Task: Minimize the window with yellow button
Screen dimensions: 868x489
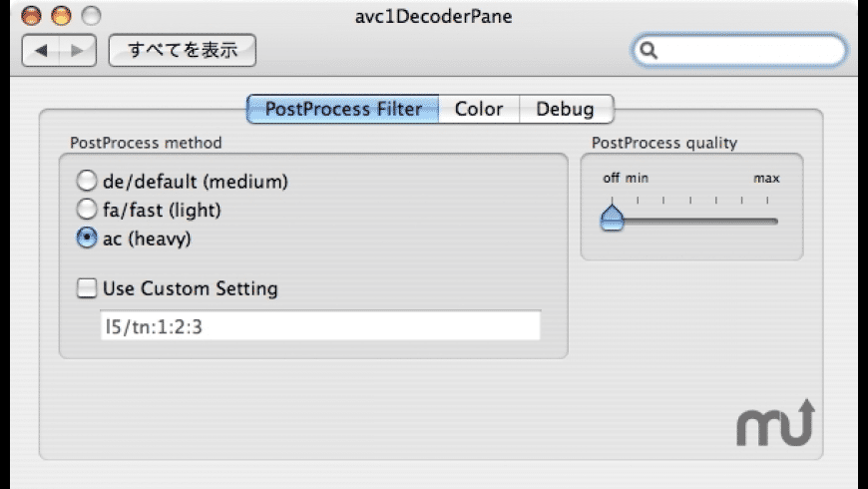Action: click(x=62, y=16)
